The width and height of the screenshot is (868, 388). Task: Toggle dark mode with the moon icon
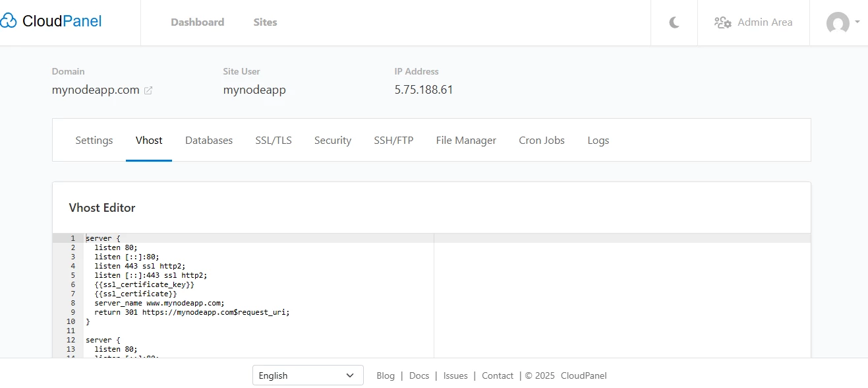click(674, 22)
